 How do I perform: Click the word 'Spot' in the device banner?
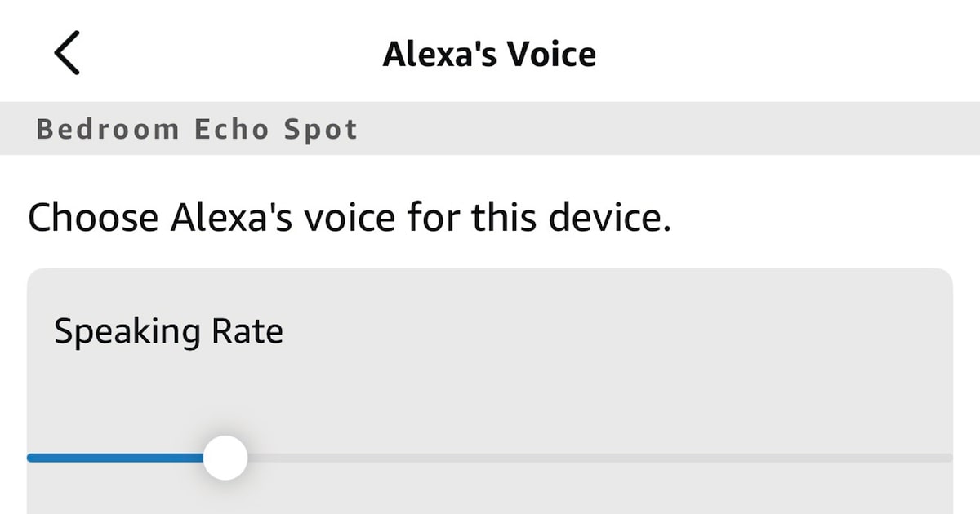click(321, 130)
